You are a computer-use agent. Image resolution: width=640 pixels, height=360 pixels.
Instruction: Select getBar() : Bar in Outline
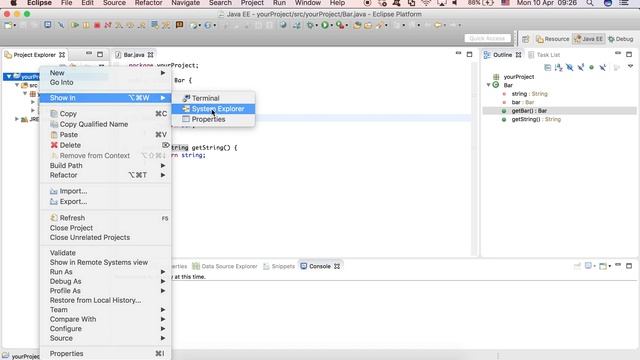[529, 111]
